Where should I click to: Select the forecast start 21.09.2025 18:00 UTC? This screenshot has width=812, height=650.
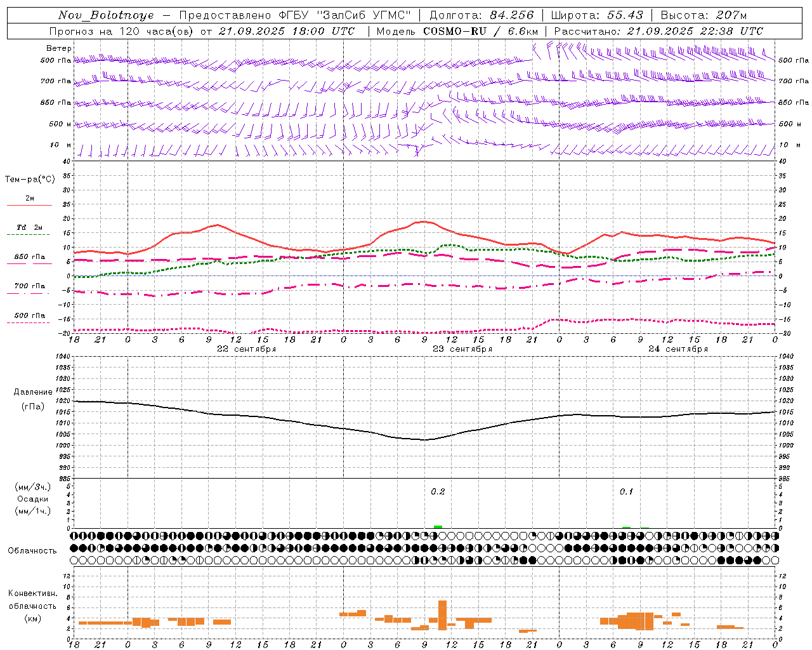(x=287, y=31)
